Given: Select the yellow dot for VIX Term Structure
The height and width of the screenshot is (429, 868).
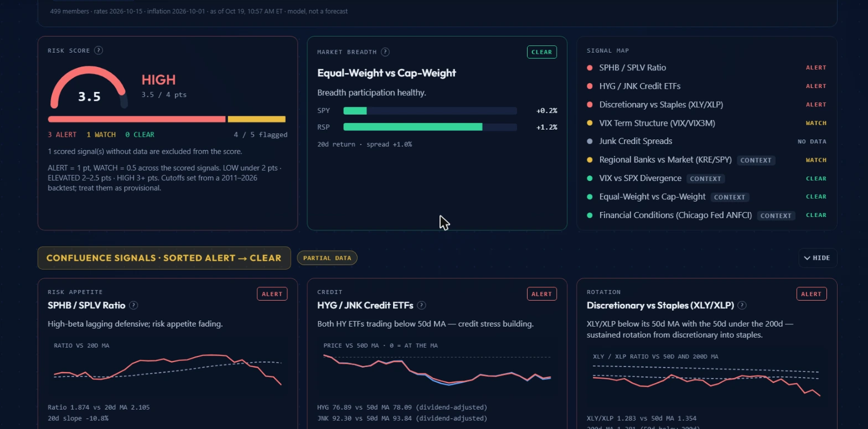Looking at the screenshot, I should click(x=590, y=123).
